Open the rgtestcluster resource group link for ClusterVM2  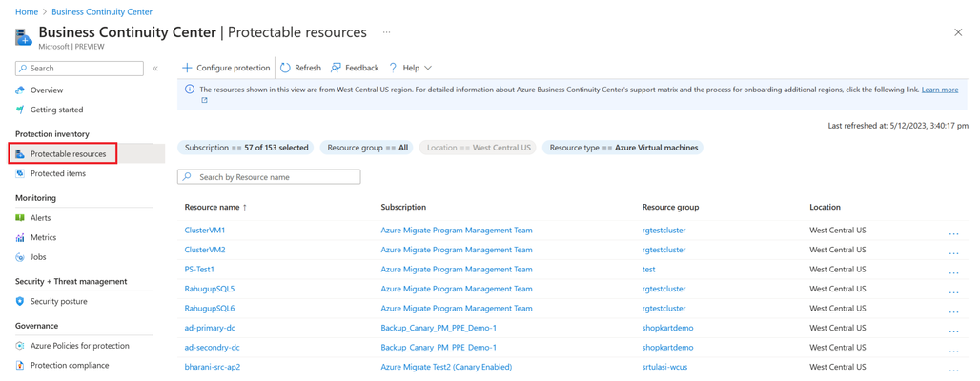coord(664,250)
